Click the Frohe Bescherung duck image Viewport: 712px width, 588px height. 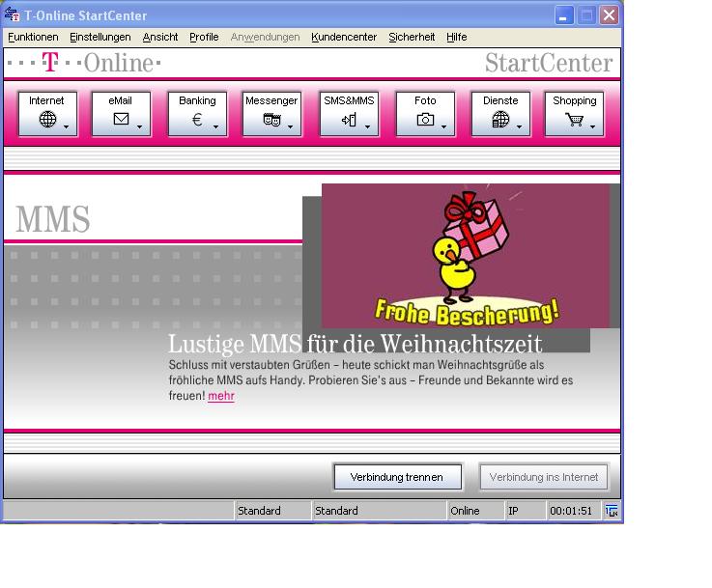(466, 256)
